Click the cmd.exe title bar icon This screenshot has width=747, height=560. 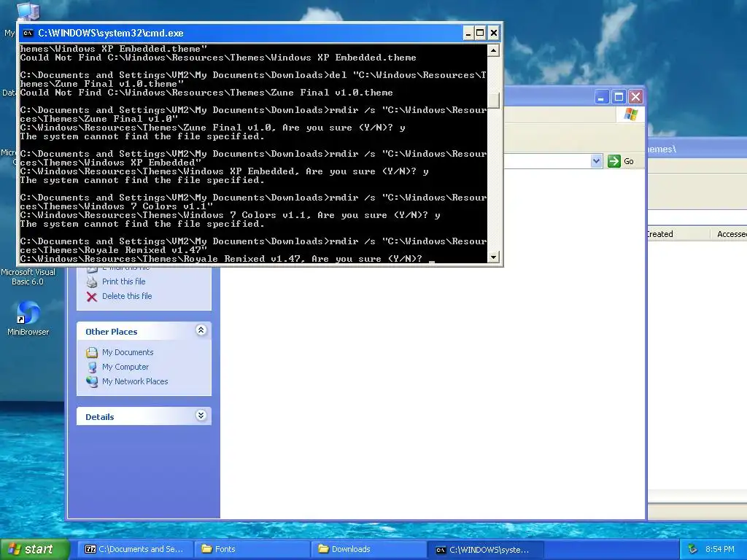[28, 34]
